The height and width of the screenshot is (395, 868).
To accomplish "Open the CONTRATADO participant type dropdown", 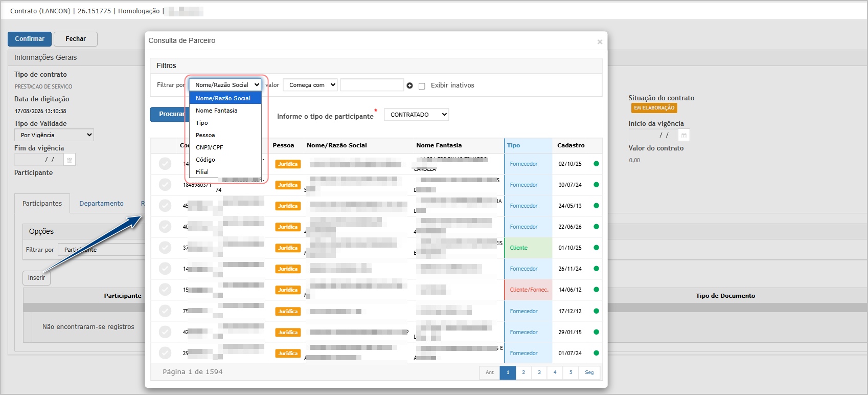I will 417,115.
